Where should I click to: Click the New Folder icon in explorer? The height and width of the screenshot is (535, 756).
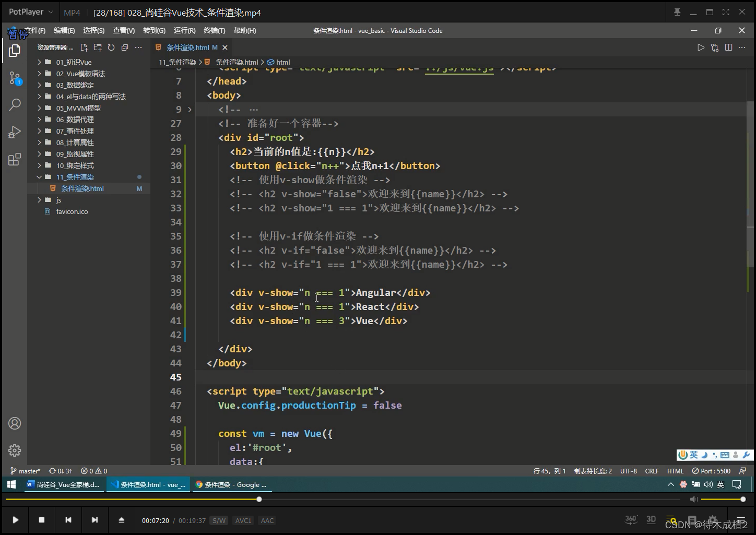pyautogui.click(x=98, y=47)
